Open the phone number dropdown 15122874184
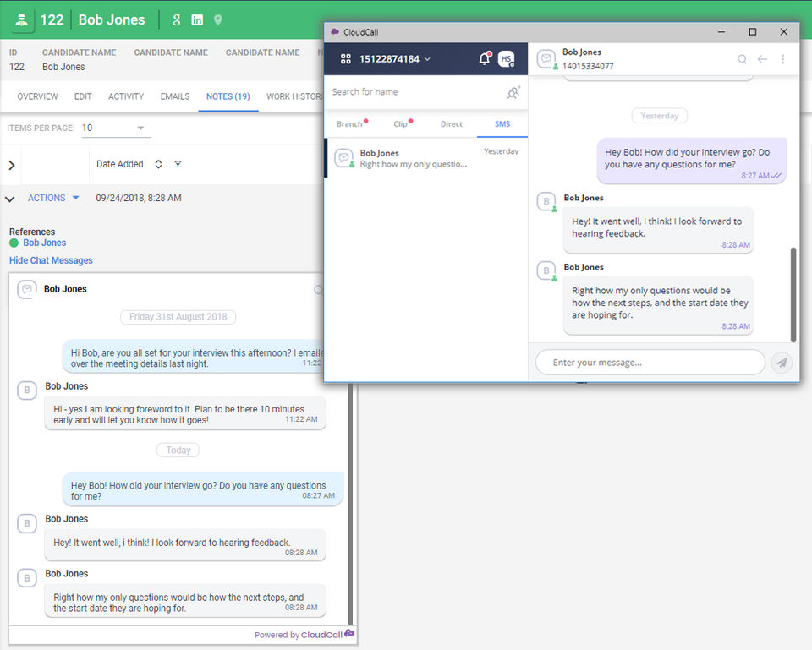This screenshot has height=650, width=812. coord(395,59)
